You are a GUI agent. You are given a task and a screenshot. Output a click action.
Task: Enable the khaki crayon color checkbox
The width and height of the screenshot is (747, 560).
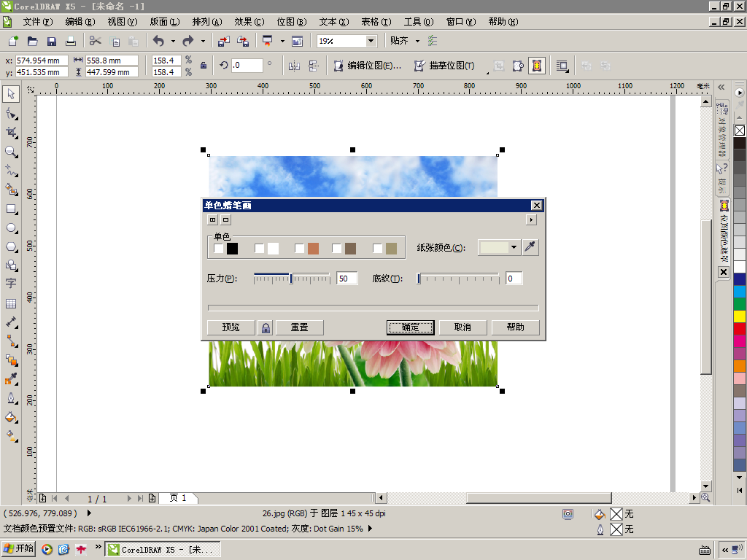[377, 248]
